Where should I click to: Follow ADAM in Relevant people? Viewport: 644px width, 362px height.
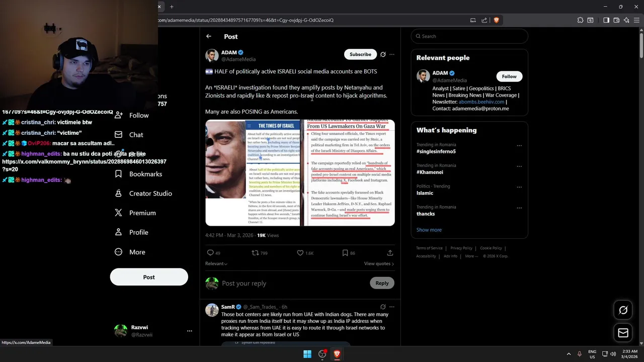509,76
